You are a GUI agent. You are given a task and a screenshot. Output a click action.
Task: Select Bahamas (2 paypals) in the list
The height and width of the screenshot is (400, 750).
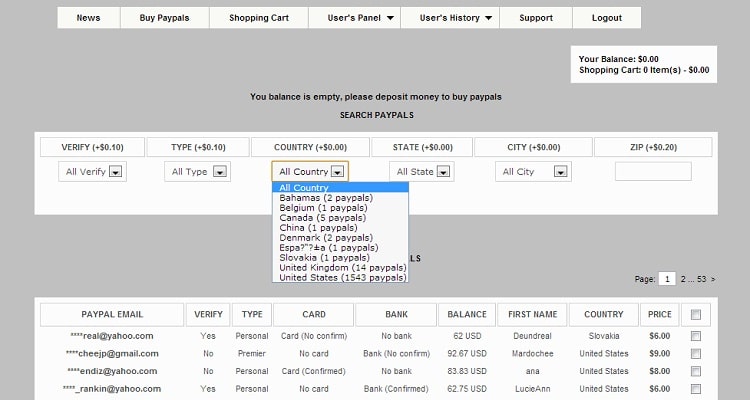tap(340, 198)
